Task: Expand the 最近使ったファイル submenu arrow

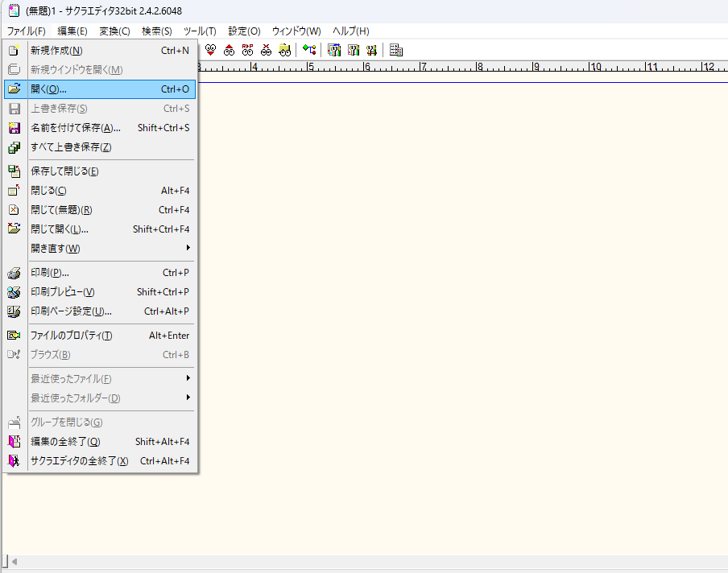Action: [x=188, y=378]
